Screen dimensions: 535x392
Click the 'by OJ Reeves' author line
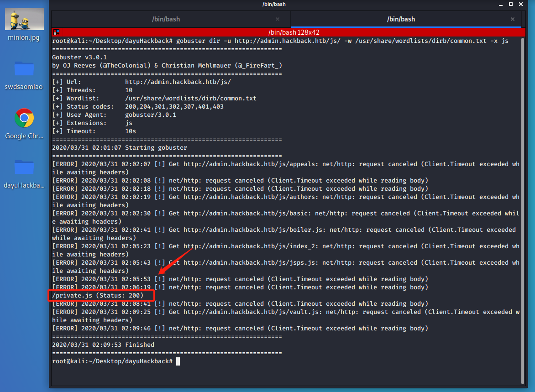tap(167, 66)
